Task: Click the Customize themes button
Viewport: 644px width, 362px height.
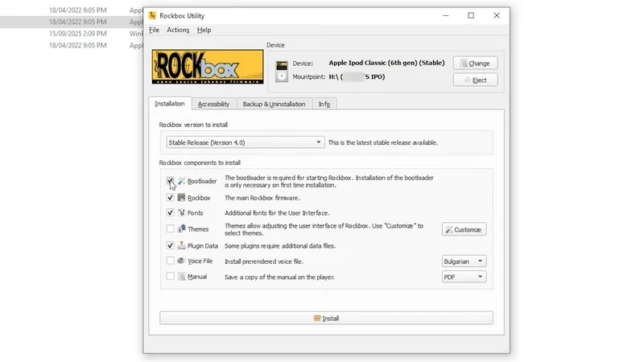Action: (x=464, y=229)
